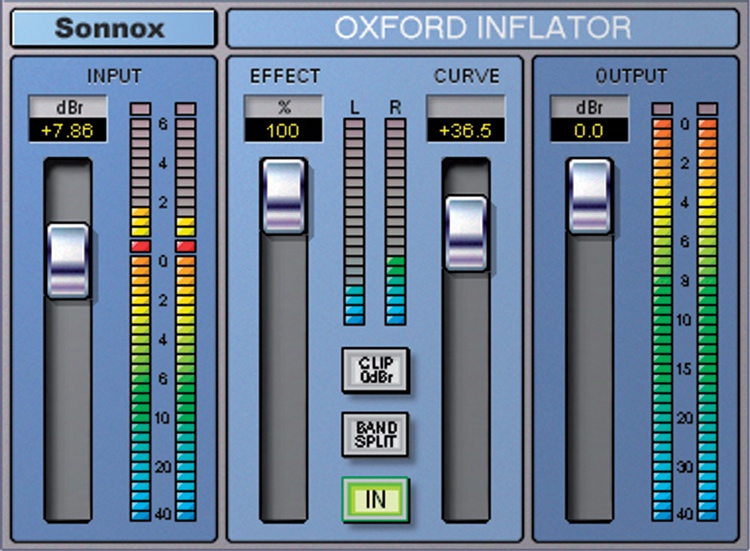Click the INPUT section heading
Screen dimensions: 750x551
pyautogui.click(x=114, y=76)
